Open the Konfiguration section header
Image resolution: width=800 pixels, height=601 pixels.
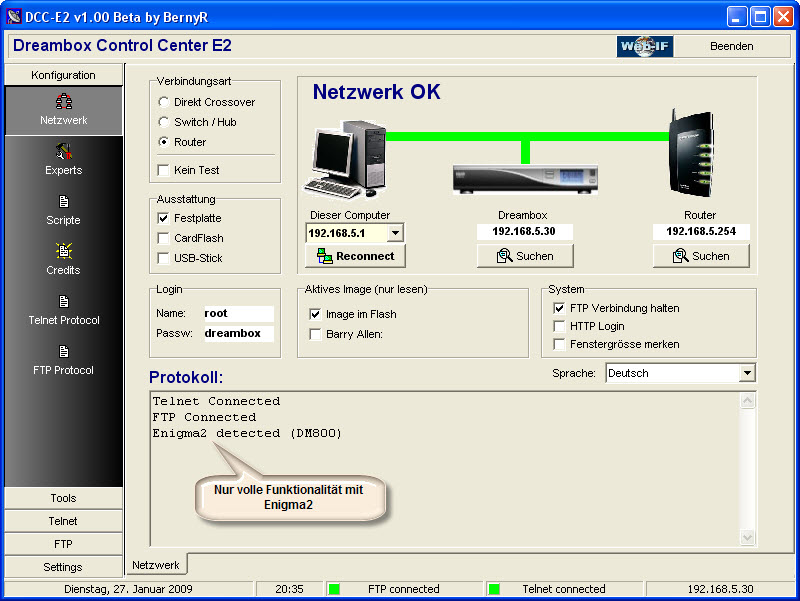pyautogui.click(x=63, y=75)
